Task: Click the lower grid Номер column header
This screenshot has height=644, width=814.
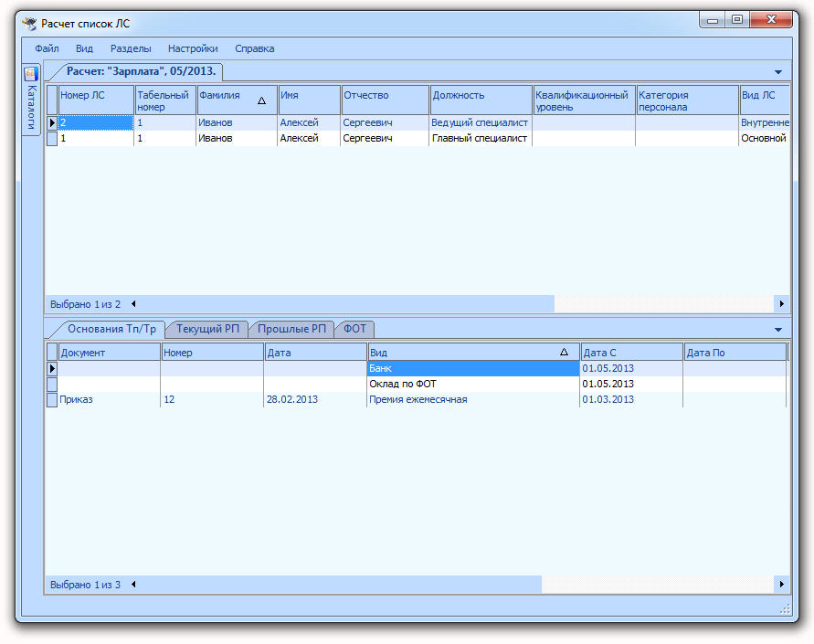Action: click(x=212, y=353)
